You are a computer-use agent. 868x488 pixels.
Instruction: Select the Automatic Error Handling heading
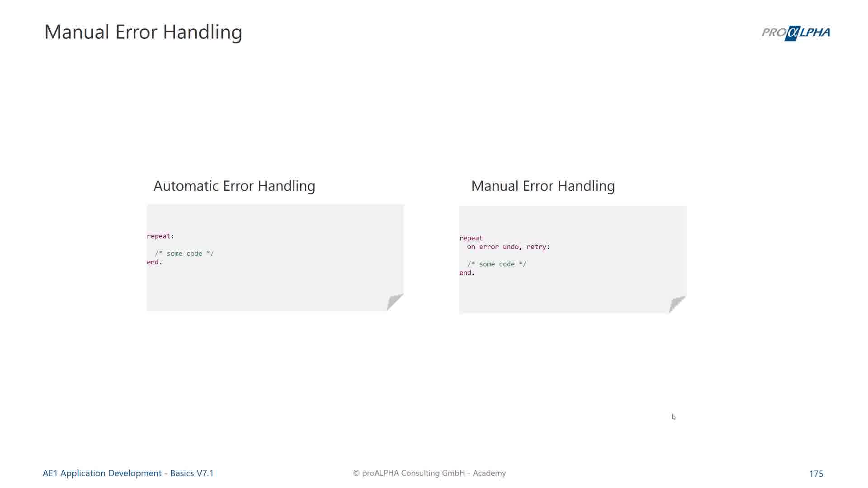(234, 186)
